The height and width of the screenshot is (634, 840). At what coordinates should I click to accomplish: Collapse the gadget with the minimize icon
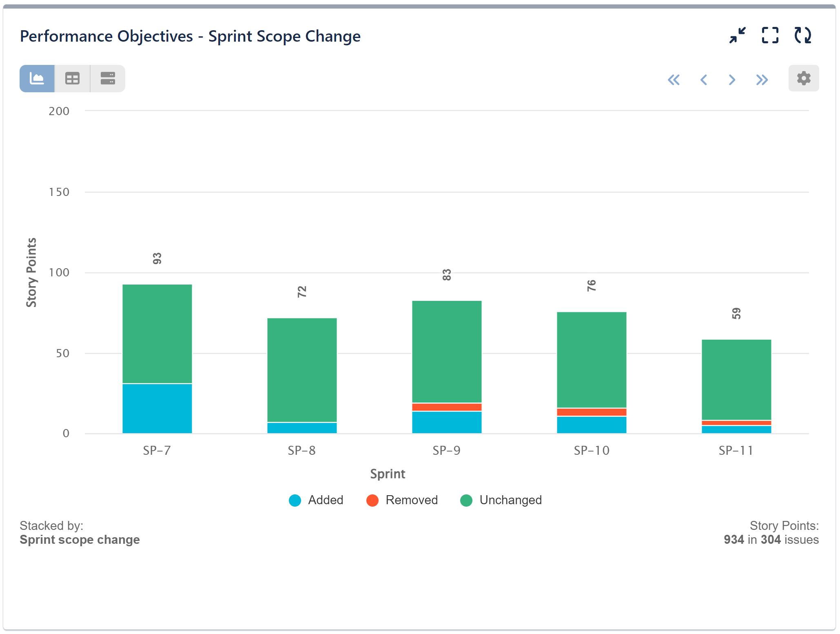coord(737,36)
